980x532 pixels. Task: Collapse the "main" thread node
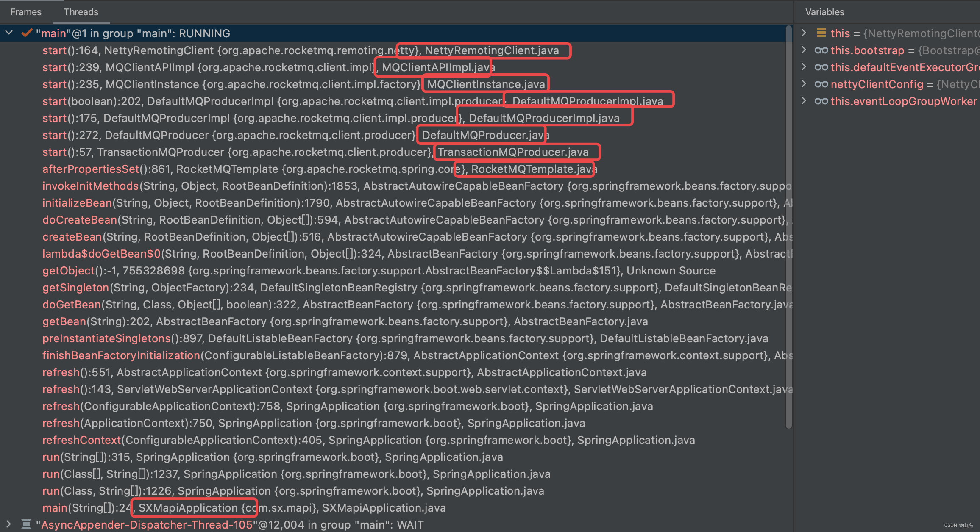9,33
